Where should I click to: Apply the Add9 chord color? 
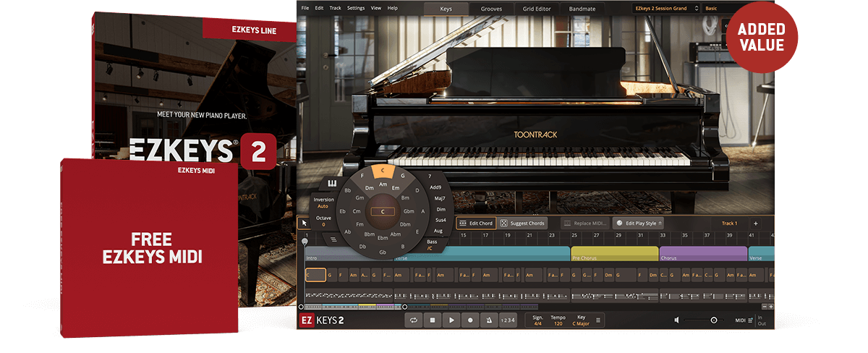(x=435, y=187)
